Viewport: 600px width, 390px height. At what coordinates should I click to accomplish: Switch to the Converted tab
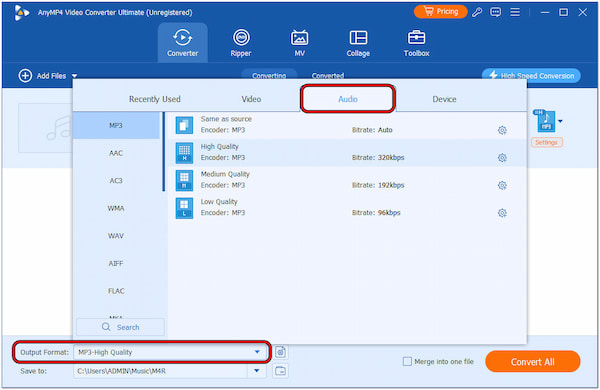click(328, 75)
